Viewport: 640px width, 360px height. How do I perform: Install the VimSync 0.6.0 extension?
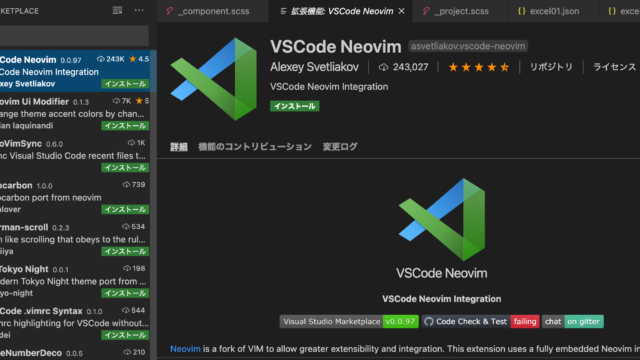[x=125, y=168]
